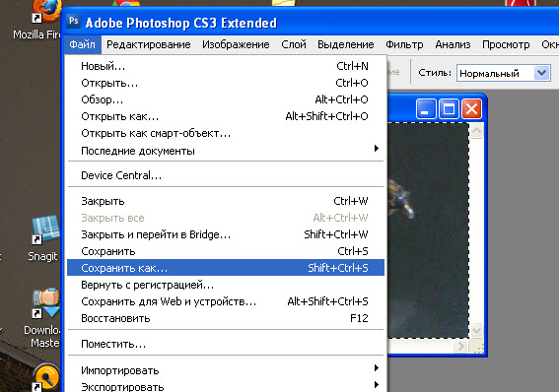559x392 pixels.
Task: Expand Последние документы submenu
Action: (x=226, y=151)
